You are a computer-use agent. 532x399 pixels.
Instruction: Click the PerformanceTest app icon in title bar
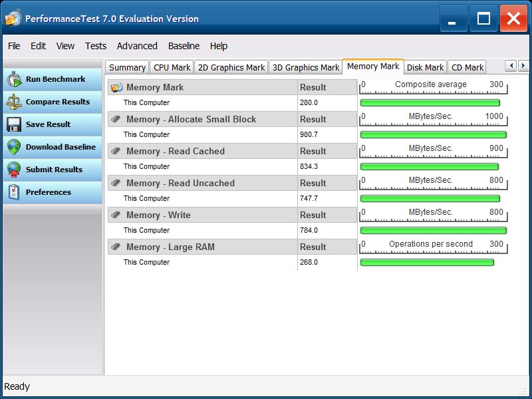click(13, 18)
